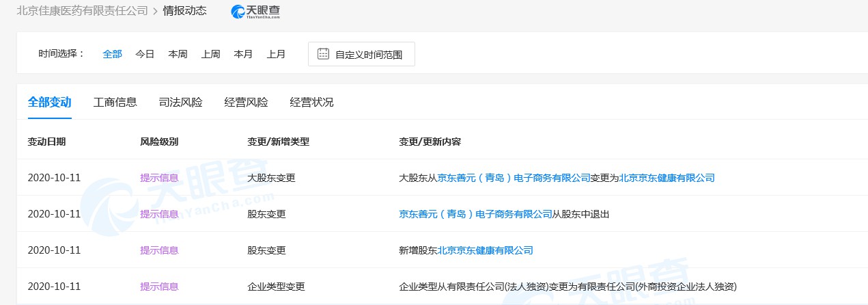Select 情报动态 breadcrumb item
The image size is (868, 305).
[x=184, y=11]
